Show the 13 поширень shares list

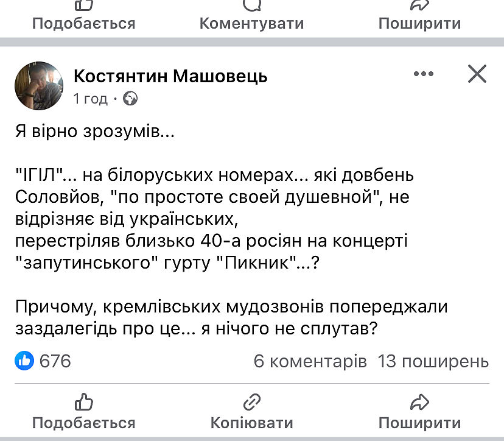[433, 361]
